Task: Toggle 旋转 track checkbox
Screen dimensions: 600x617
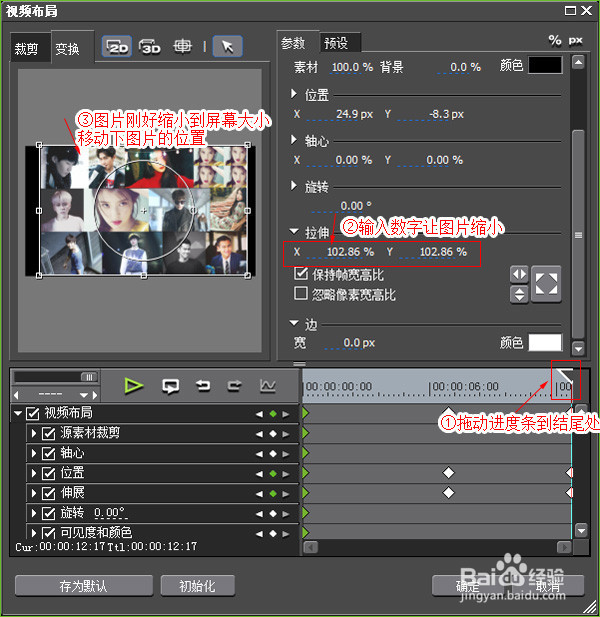Action: pos(48,513)
